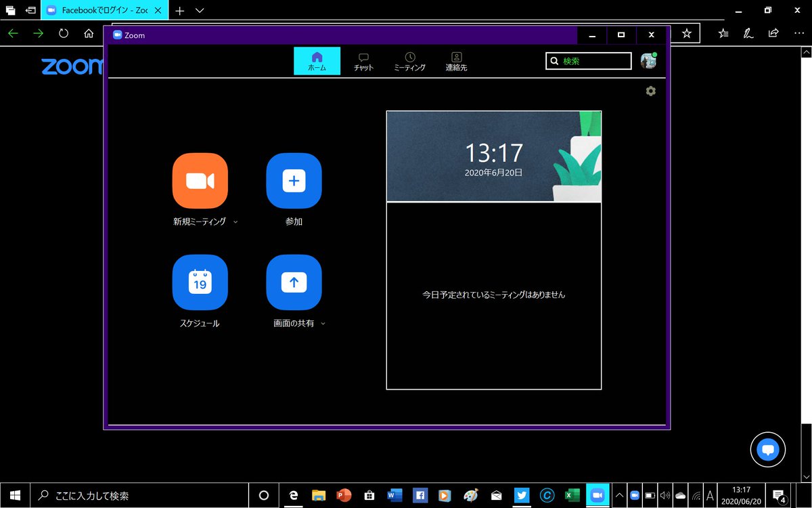This screenshot has width=812, height=508.
Task: Toggle the IME input mode A indicator
Action: (x=710, y=495)
